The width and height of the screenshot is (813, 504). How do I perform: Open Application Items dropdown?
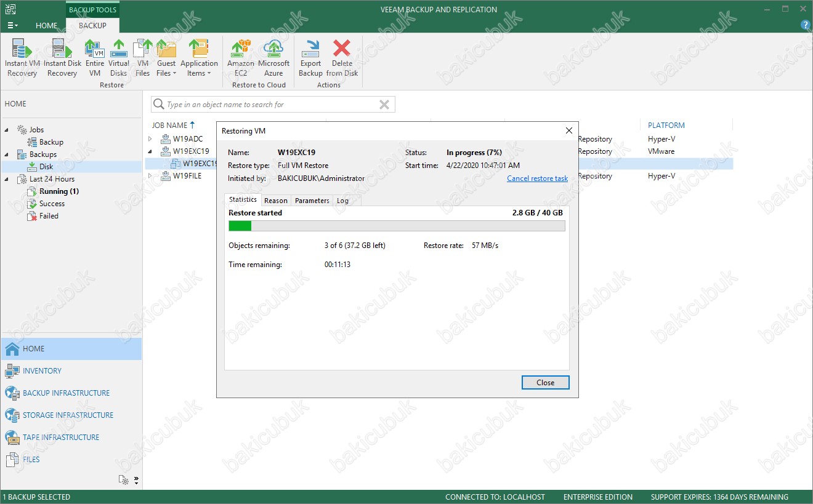(x=199, y=58)
